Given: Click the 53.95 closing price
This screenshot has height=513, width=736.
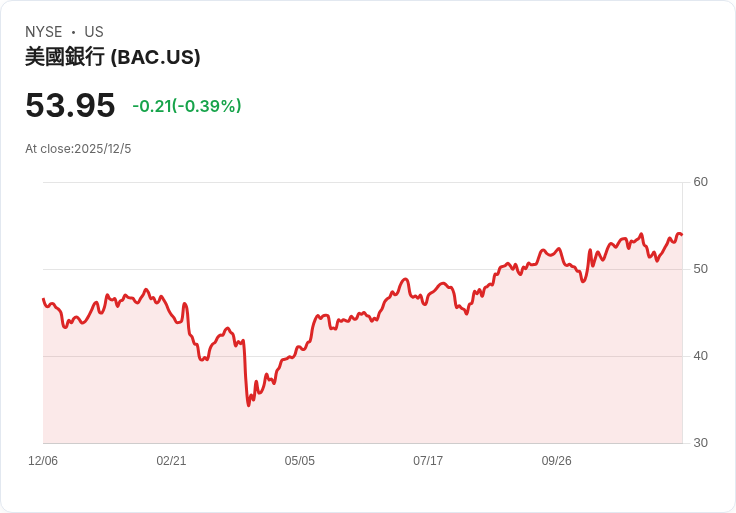Looking at the screenshot, I should point(70,105).
